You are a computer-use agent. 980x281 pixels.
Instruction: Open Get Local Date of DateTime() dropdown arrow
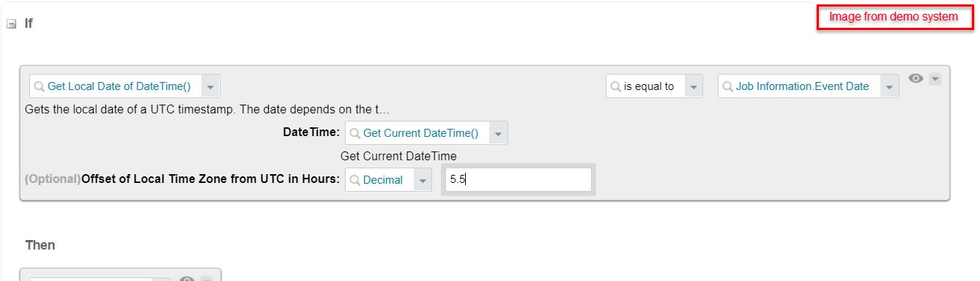pyautogui.click(x=210, y=86)
